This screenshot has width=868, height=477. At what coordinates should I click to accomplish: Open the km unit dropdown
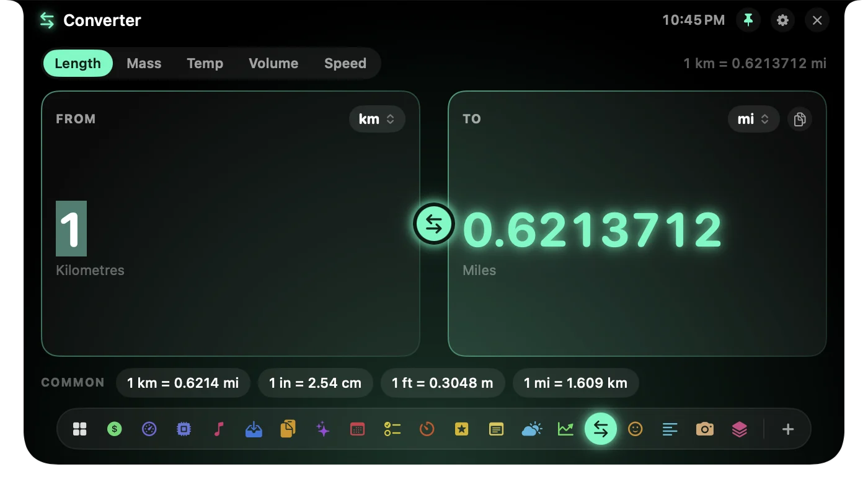377,119
